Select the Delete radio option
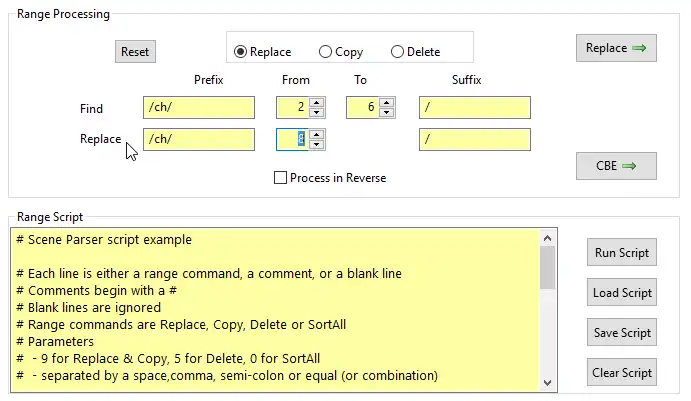This screenshot has height=401, width=691. (398, 52)
